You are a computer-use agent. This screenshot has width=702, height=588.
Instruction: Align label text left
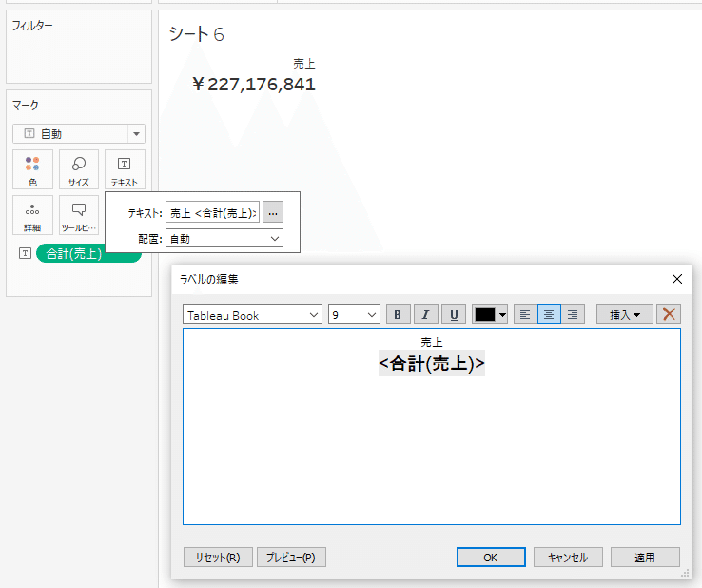click(525, 315)
